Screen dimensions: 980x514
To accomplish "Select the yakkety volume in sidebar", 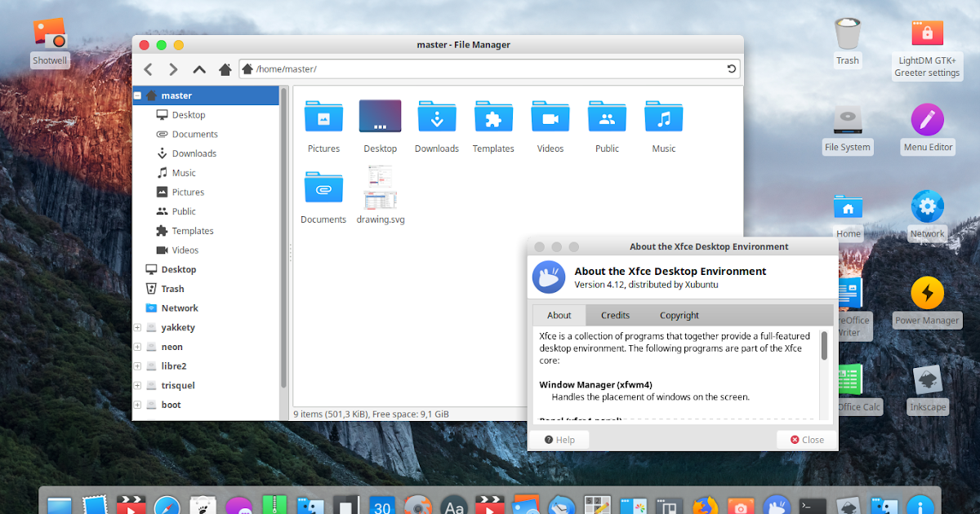I will (x=178, y=327).
